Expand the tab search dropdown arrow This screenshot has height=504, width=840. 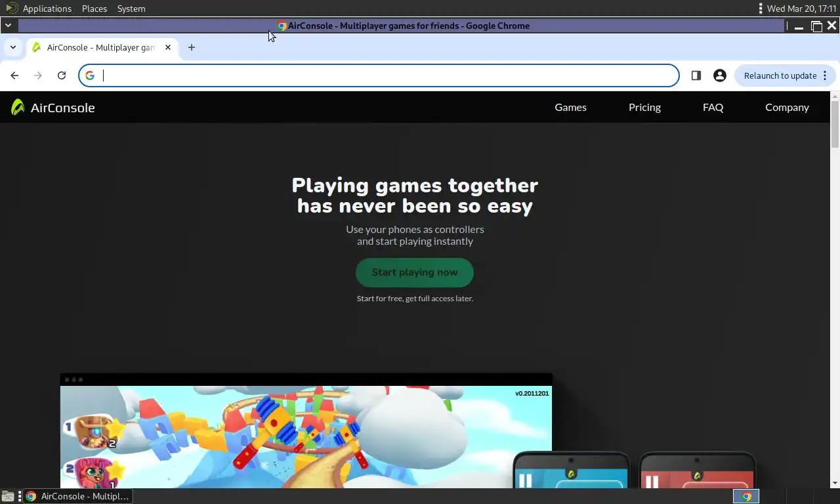(x=13, y=47)
